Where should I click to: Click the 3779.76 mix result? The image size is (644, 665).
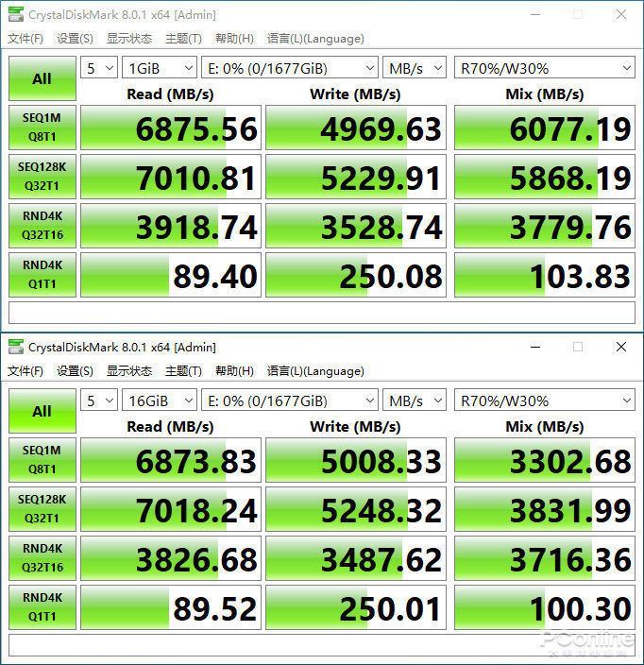[x=545, y=226]
